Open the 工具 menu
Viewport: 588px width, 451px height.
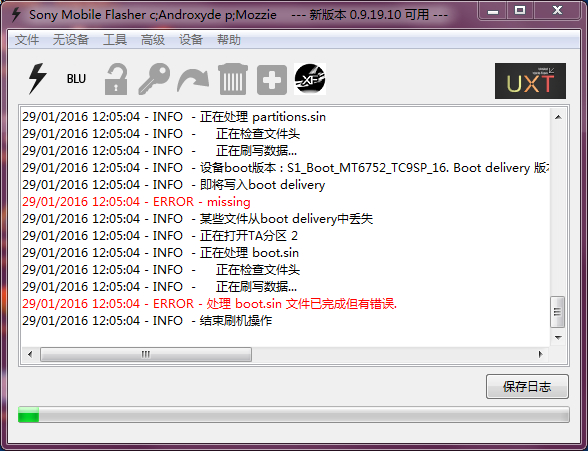pyautogui.click(x=115, y=40)
